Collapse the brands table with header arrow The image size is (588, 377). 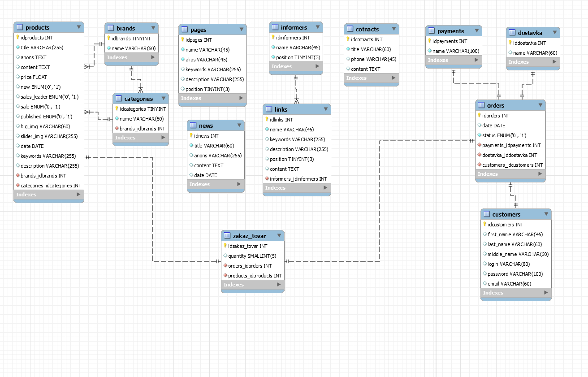click(153, 28)
